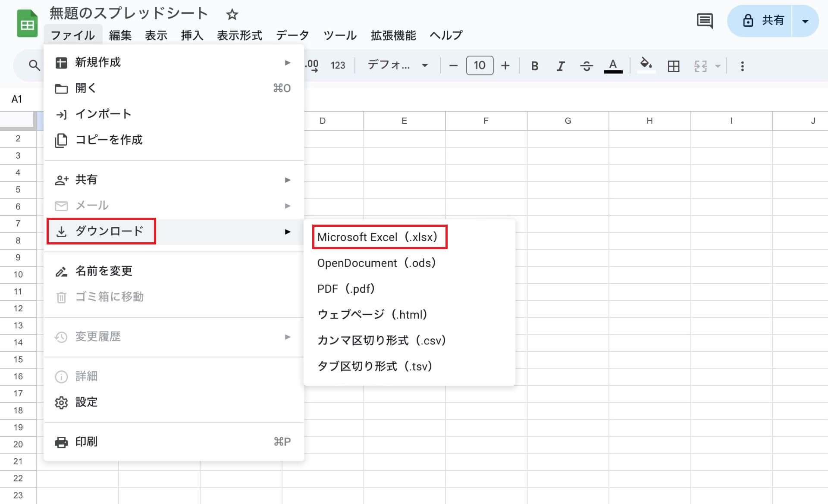Screen dimensions: 828x504
Task: Download as OpenDocument (.ods)
Action: 409,263
